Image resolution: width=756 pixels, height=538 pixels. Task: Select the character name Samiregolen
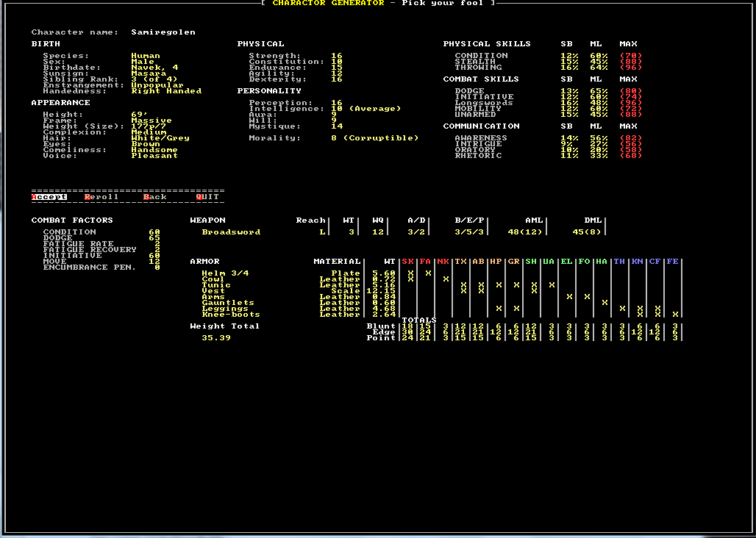tap(162, 32)
